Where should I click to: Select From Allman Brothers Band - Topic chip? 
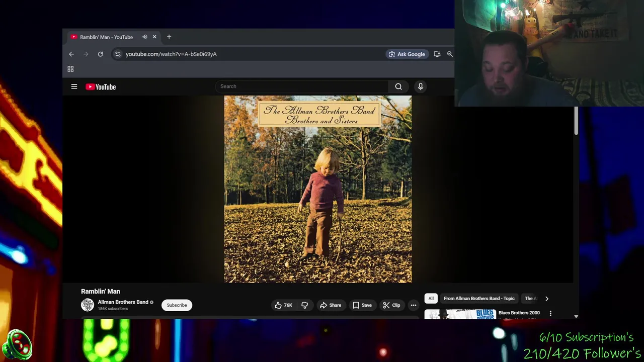tap(479, 298)
